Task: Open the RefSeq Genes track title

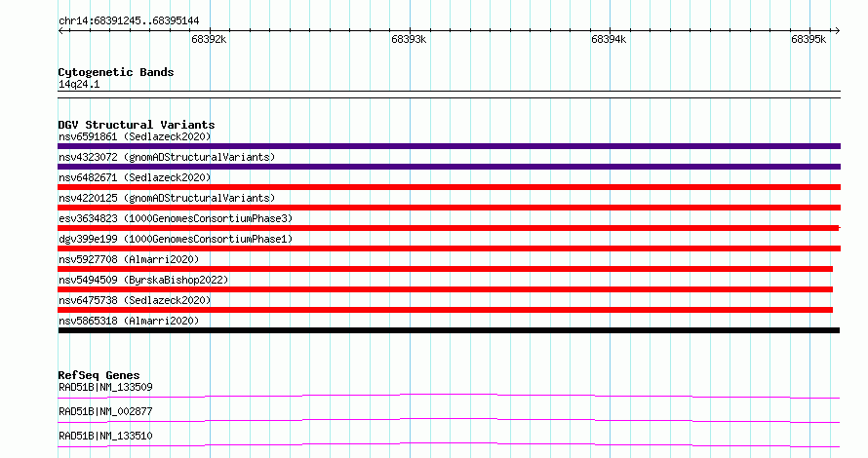Action: click(99, 375)
